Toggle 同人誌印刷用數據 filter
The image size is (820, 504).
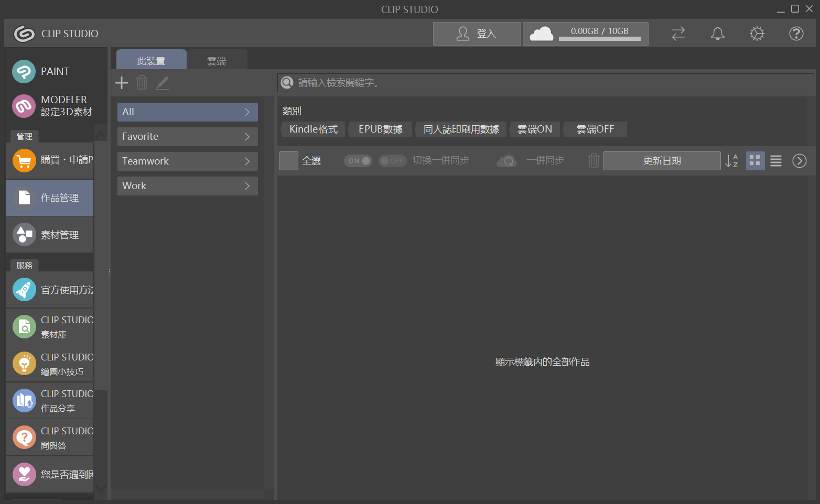tap(461, 129)
